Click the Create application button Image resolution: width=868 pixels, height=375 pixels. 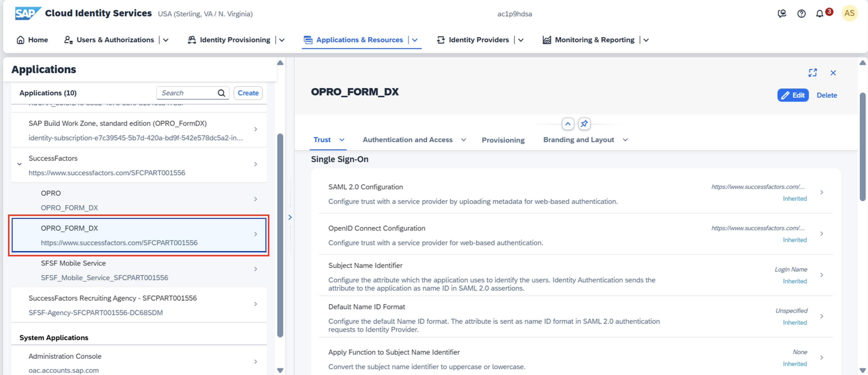[248, 93]
